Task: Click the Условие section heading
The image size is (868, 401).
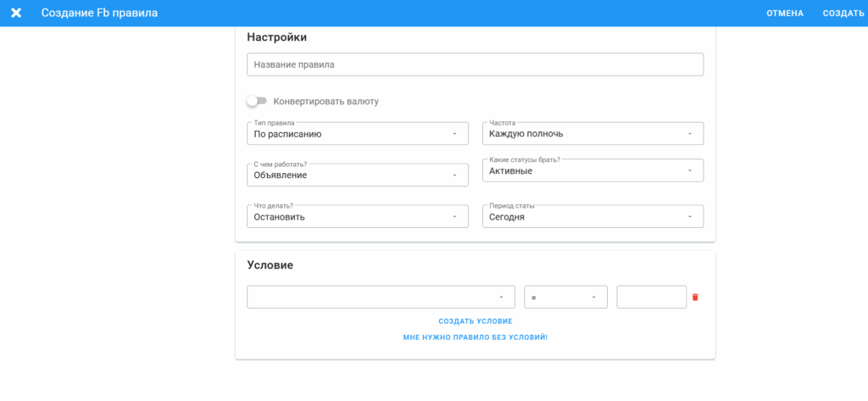Action: (270, 265)
